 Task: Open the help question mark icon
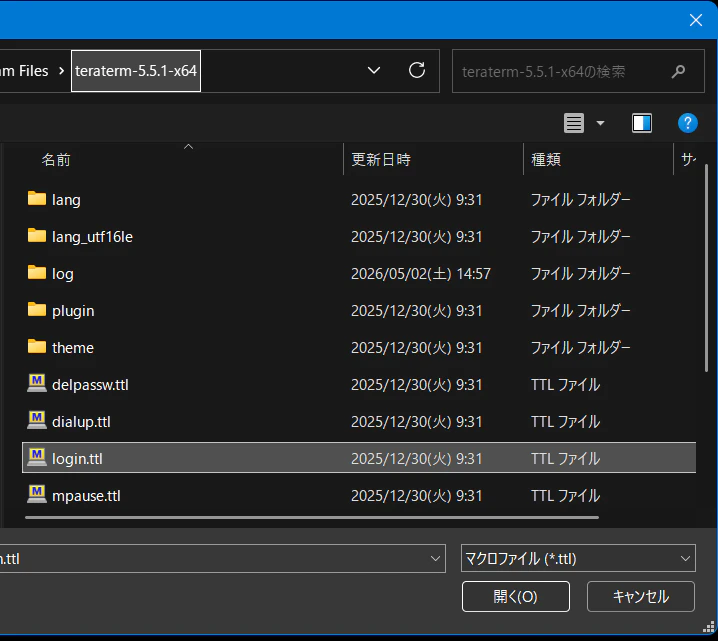point(687,123)
